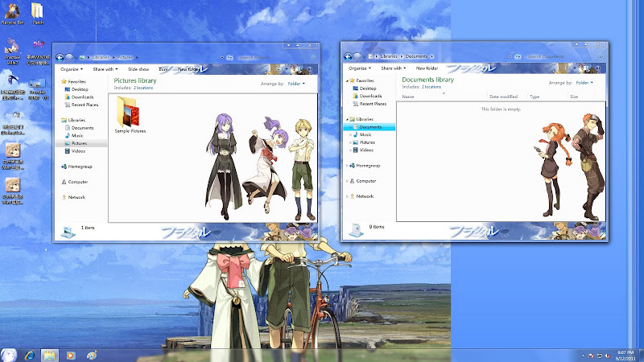Image resolution: width=644 pixels, height=362 pixels.
Task: Go back in the Documents window
Action: click(348, 56)
